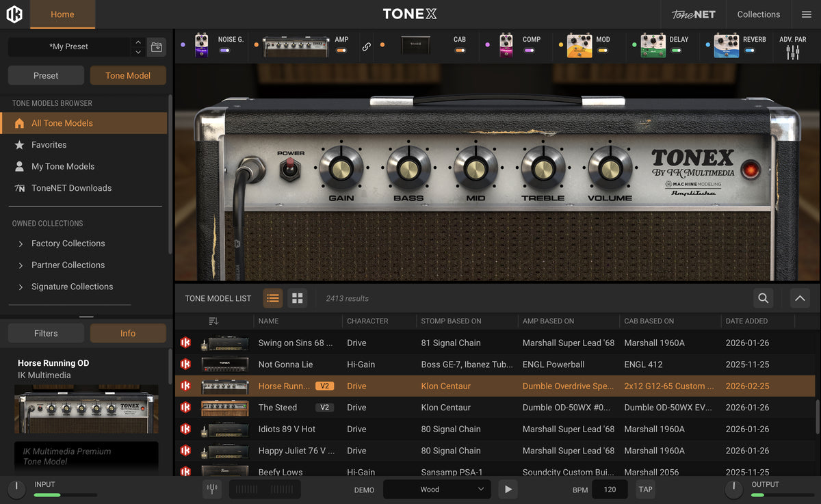
Task: Click the IK Multimedia logo icon
Action: 14,14
